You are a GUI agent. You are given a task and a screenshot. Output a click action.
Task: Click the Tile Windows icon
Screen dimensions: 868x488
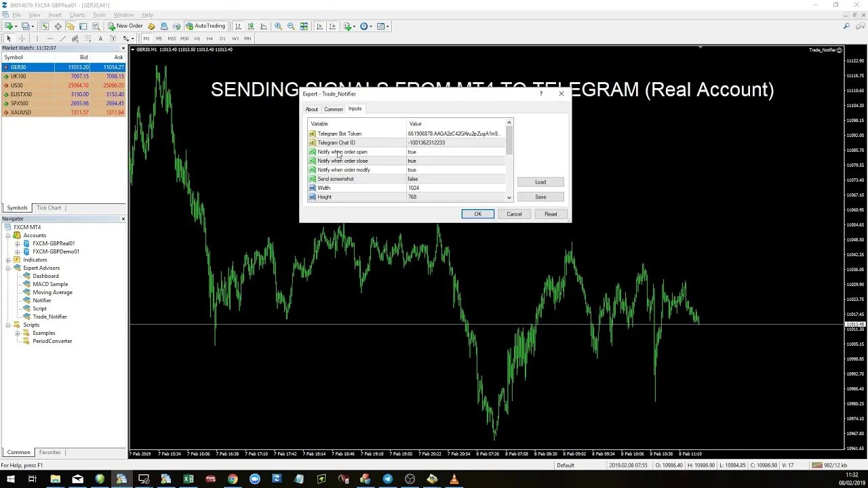[304, 26]
